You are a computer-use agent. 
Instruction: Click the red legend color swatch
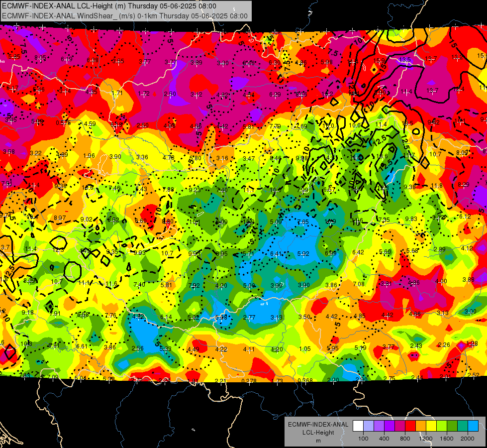coord(410,426)
